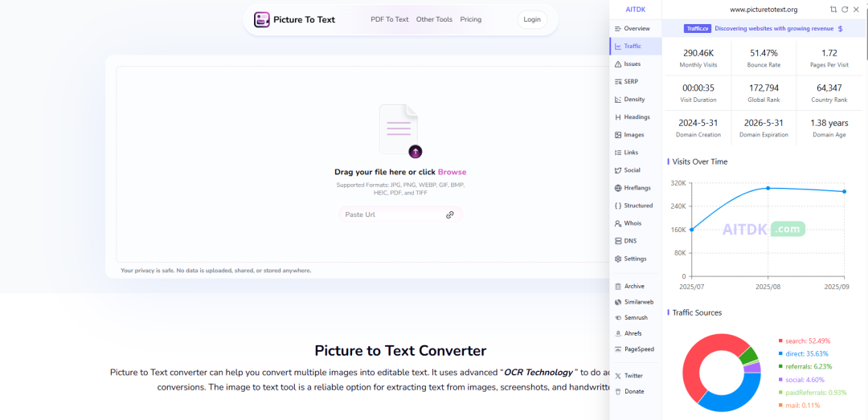
Task: Show the Headings tab
Action: [x=635, y=116]
